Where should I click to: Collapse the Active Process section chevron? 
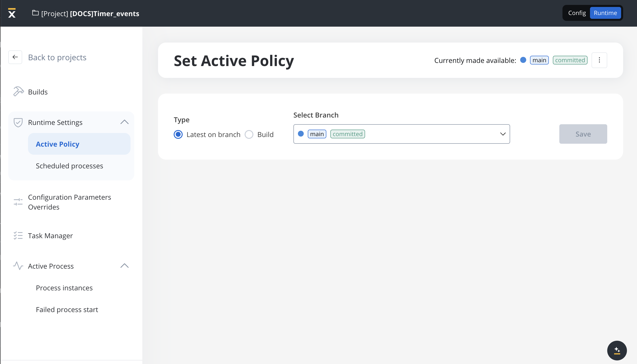pyautogui.click(x=124, y=266)
